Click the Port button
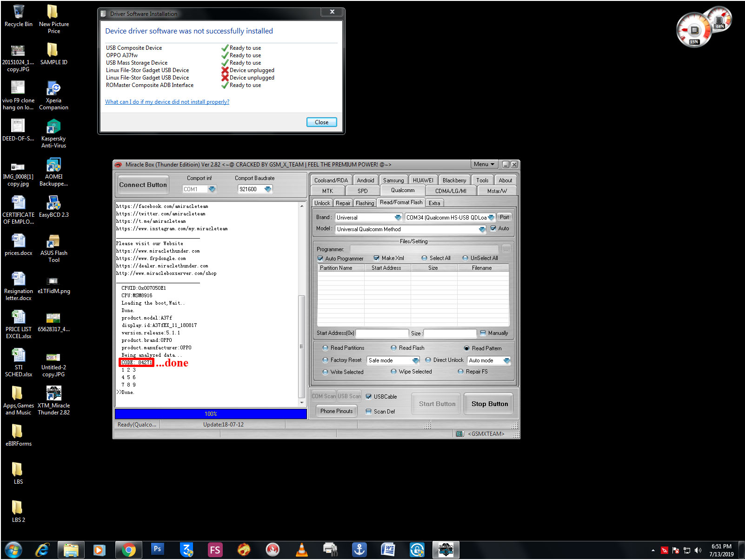The height and width of the screenshot is (560, 745). click(x=505, y=217)
